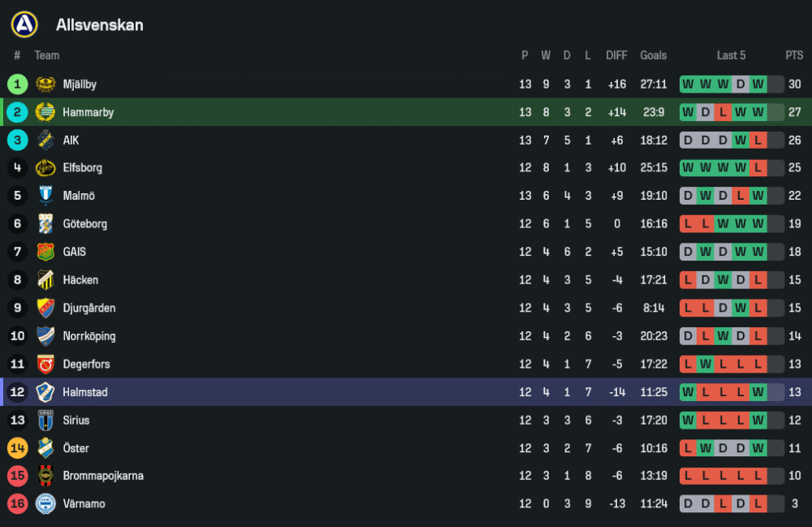812x527 pixels.
Task: Click the Goals column header
Action: [653, 55]
